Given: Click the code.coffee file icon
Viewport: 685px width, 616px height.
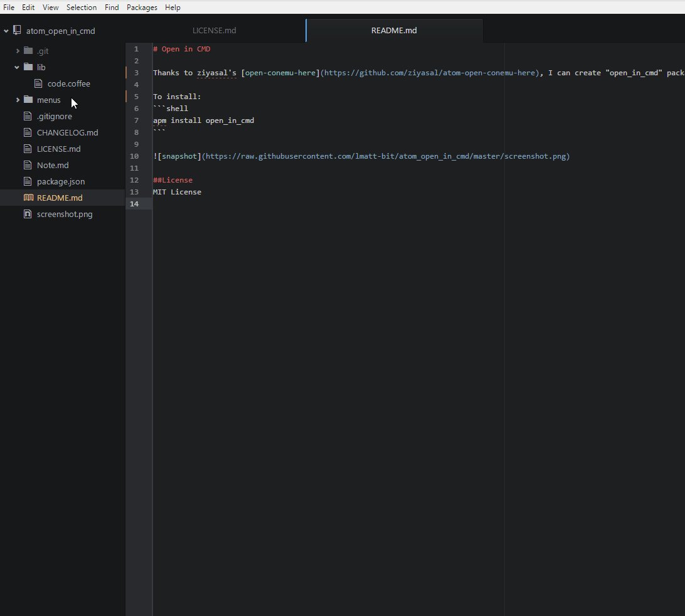Looking at the screenshot, I should click(38, 83).
